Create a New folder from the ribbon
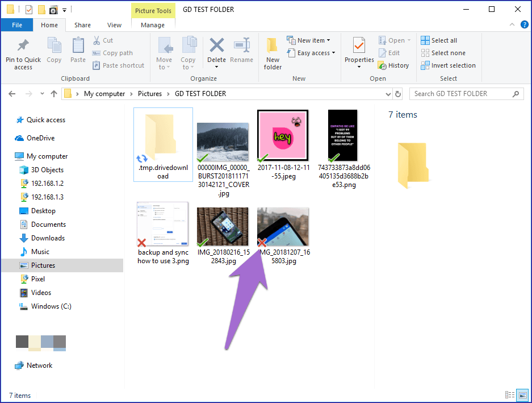Viewport: 532px width, 403px height. 273,53
